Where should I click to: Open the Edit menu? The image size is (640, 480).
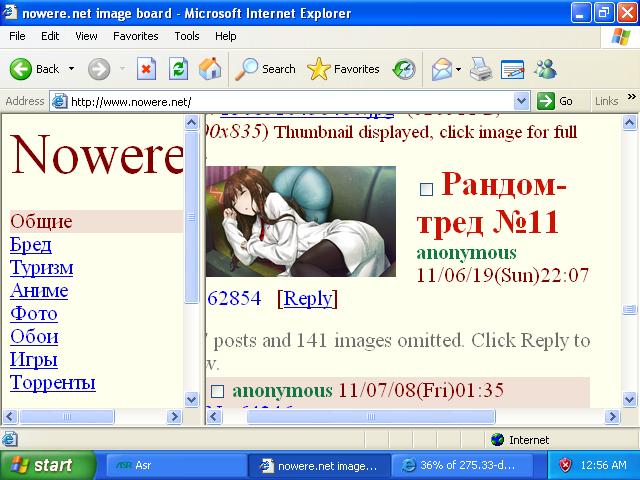coord(50,36)
